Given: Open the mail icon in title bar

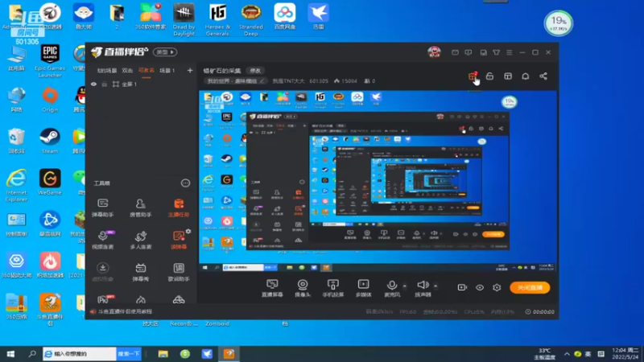Looking at the screenshot, I should (x=455, y=52).
